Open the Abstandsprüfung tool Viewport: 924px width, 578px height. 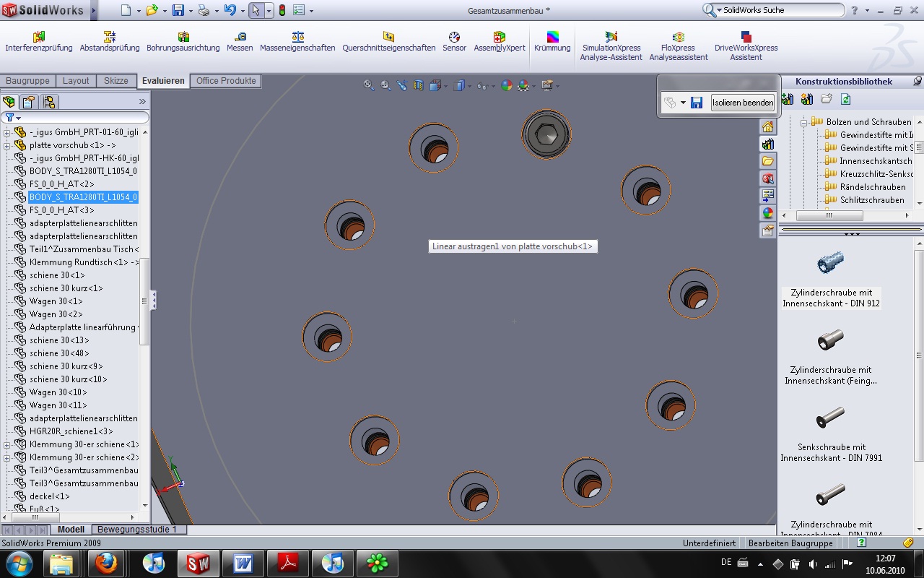(110, 41)
